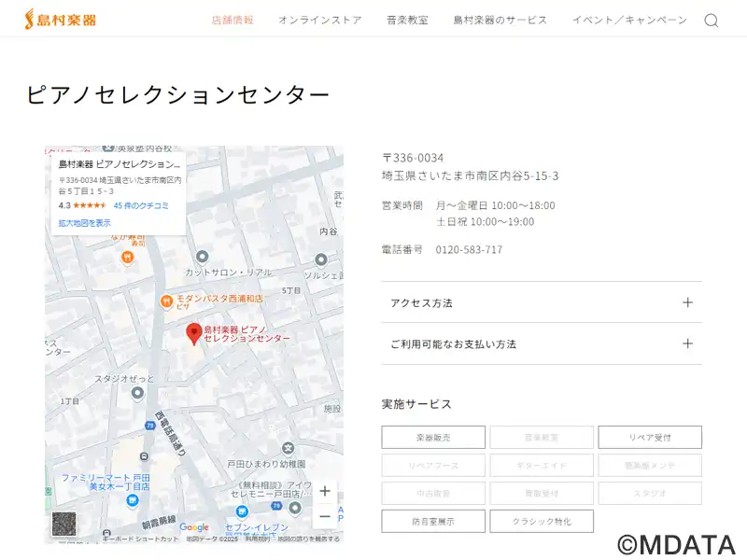The width and height of the screenshot is (747, 560).
Task: Click the 月〜金曜日 10:00〜18:00 hours text
Action: 496,205
